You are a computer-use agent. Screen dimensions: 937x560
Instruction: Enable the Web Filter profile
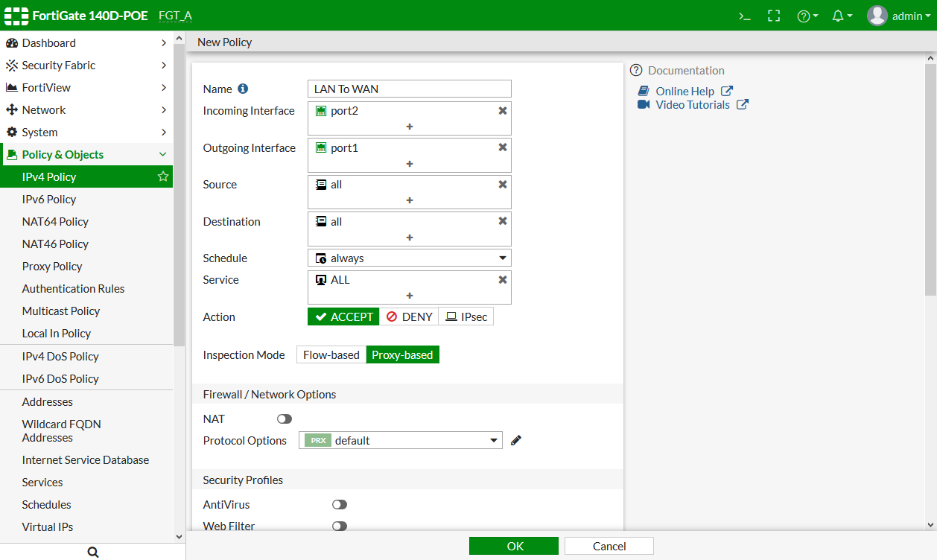point(340,526)
